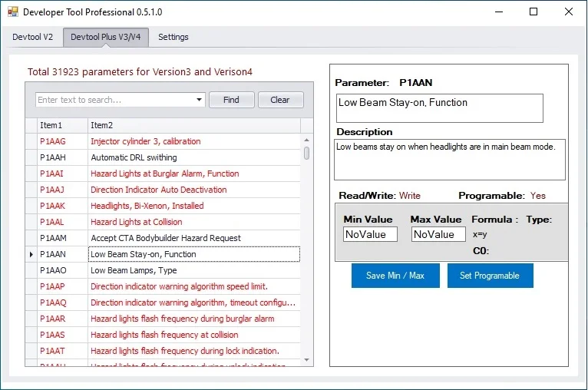
Task: Click the Set Programable button
Action: tap(490, 276)
